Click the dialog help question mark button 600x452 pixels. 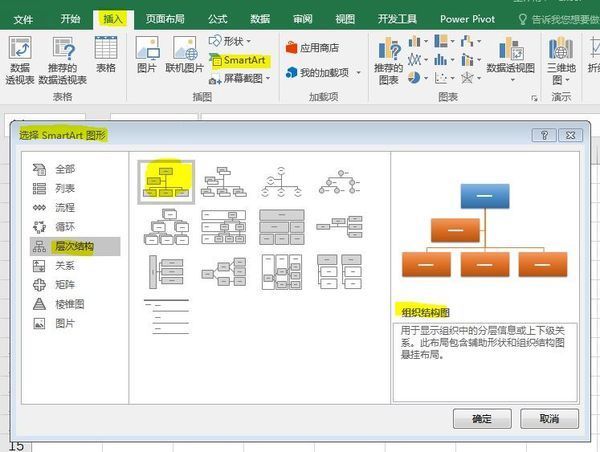pos(545,135)
